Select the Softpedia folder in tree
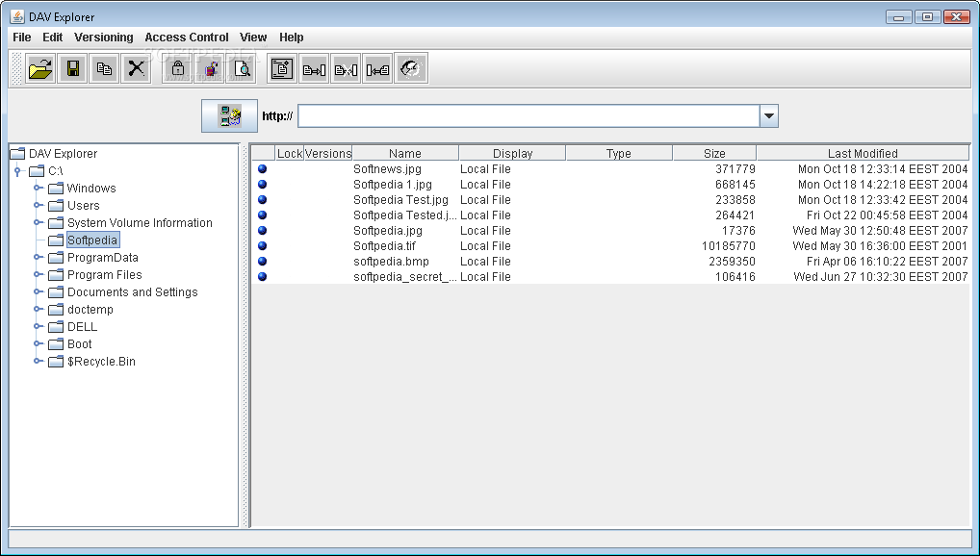 point(92,240)
